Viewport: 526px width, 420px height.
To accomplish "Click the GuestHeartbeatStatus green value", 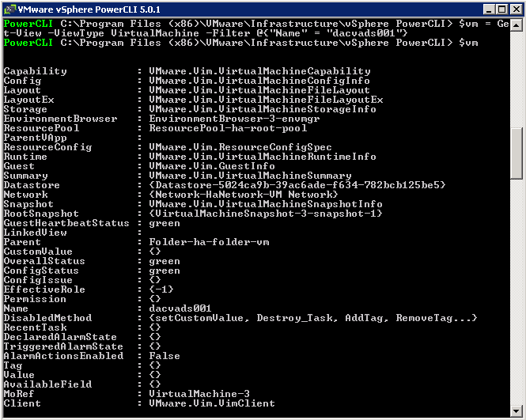I will click(x=165, y=223).
